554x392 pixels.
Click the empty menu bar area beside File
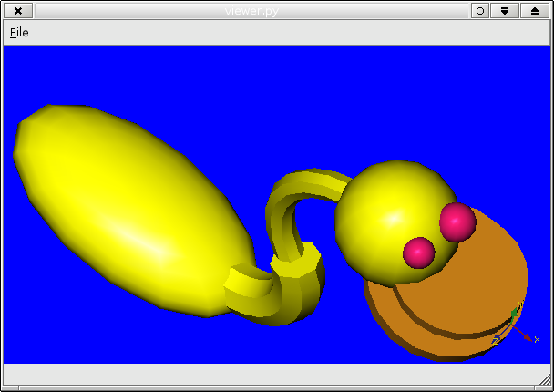[x=273, y=33]
